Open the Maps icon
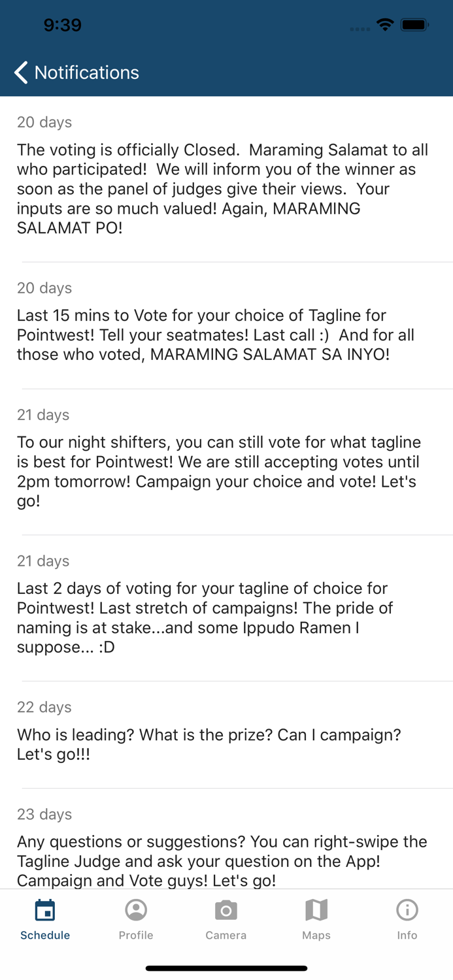 [316, 910]
